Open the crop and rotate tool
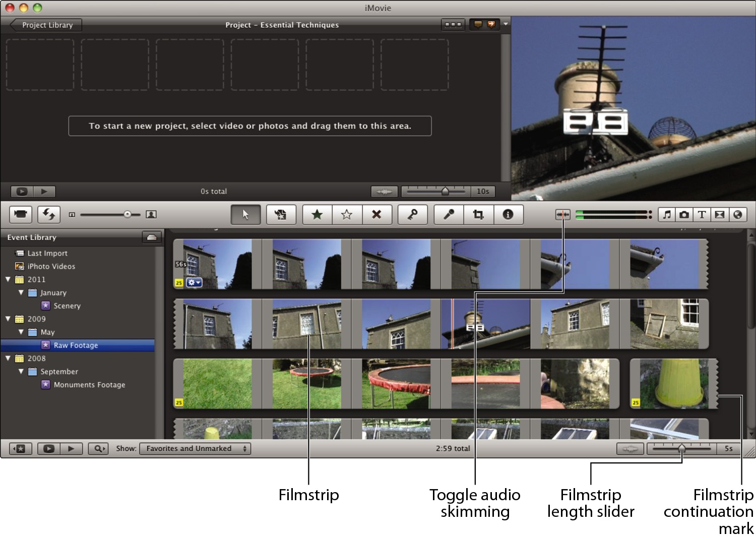Viewport: 756px width, 538px height. 478,214
